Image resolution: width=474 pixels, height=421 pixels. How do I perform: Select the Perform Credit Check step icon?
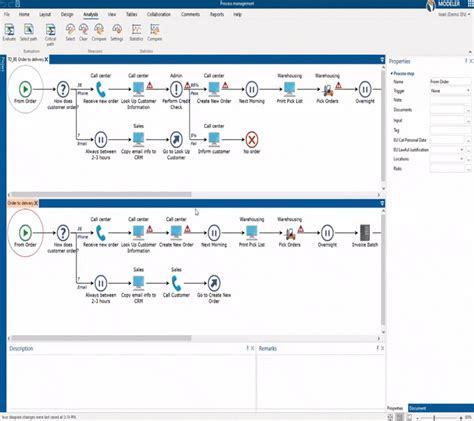176,89
